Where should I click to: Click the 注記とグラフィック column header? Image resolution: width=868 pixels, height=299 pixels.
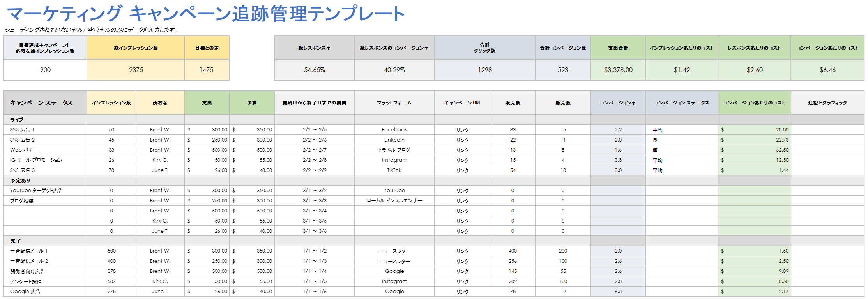click(827, 103)
